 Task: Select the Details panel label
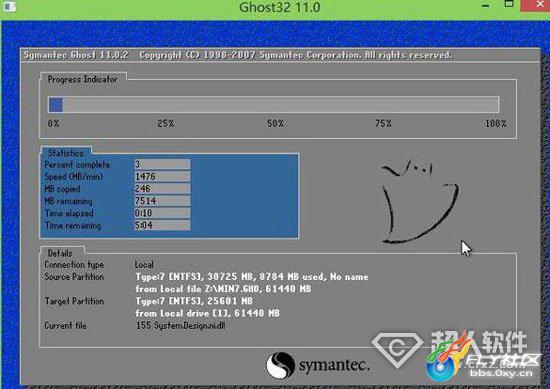[60, 253]
